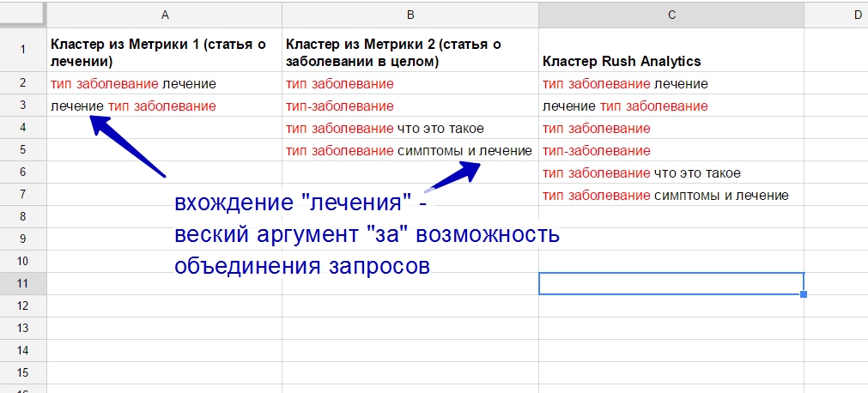Viewport: 868px width, 393px height.
Task: Click cell B4 'тип заболевание что это такое'
Action: coord(385,129)
